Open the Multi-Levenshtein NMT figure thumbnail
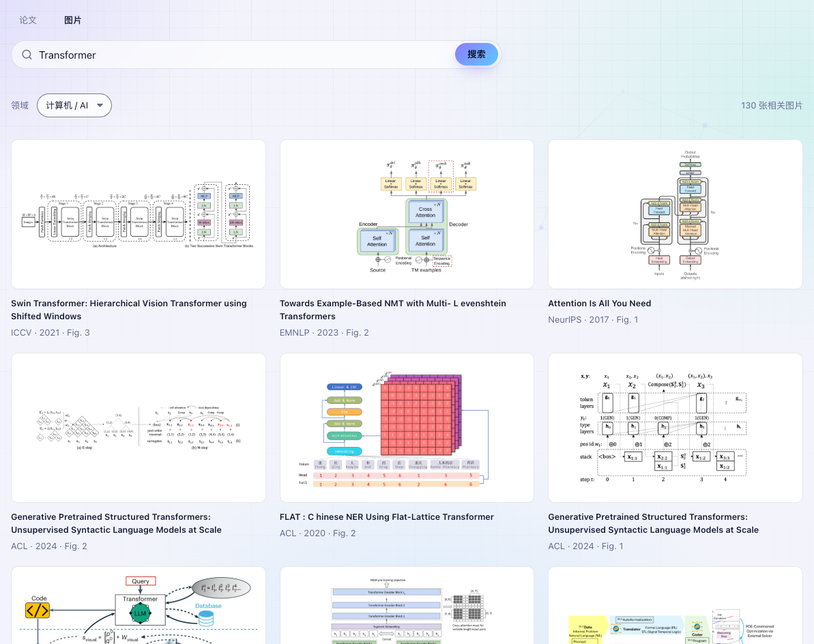The image size is (814, 644). point(407,214)
